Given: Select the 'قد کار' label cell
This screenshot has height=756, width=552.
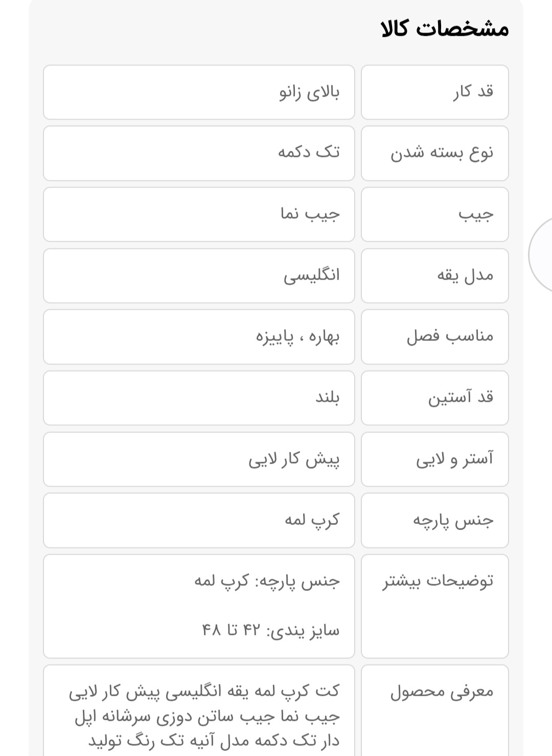Looking at the screenshot, I should tap(434, 92).
